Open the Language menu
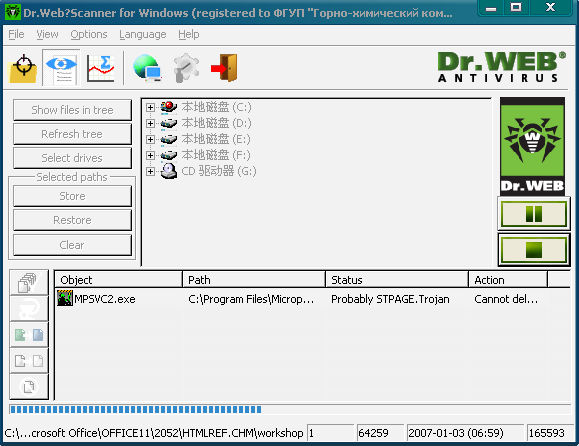The image size is (579, 446). 143,34
